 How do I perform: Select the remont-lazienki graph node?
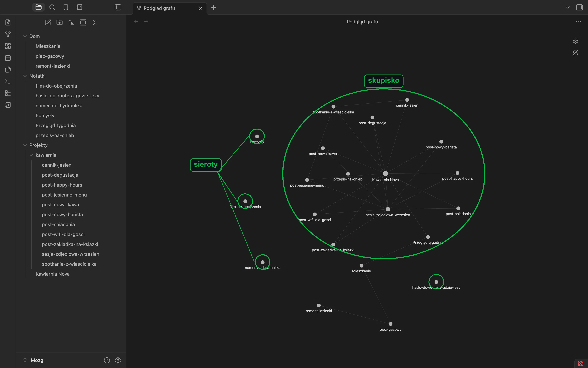(x=319, y=305)
